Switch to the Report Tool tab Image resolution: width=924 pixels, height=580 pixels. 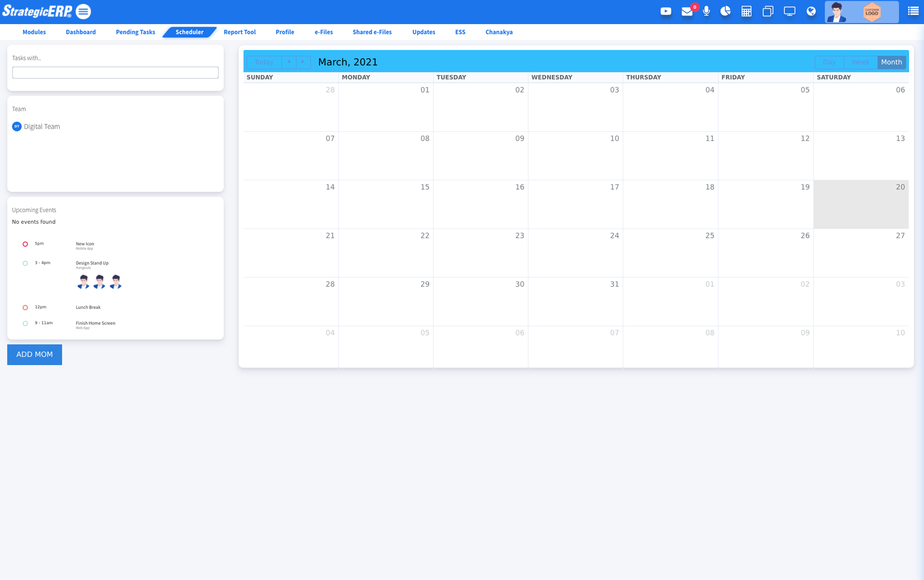(x=239, y=32)
